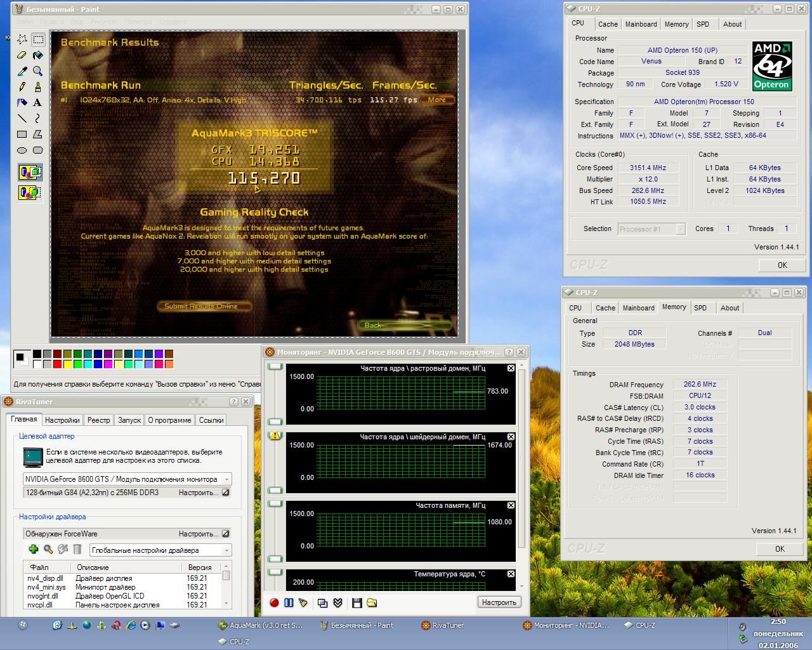Choose the Eraser tool in Paint
Viewport: 812px width, 650px height.
(22, 55)
